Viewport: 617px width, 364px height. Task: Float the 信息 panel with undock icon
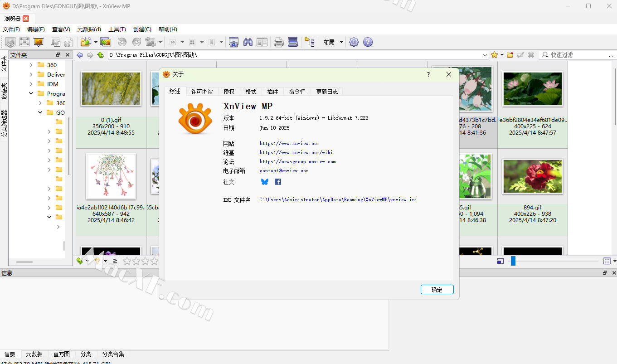pos(605,273)
